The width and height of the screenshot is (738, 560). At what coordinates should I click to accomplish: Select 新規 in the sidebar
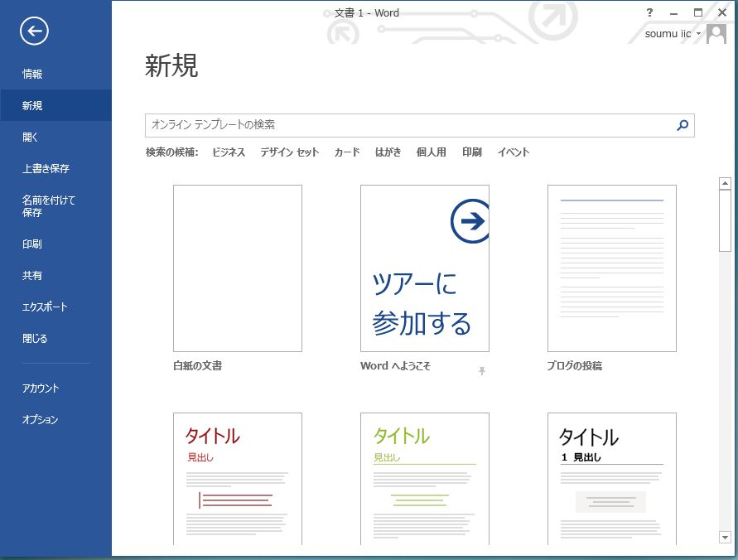[x=56, y=105]
